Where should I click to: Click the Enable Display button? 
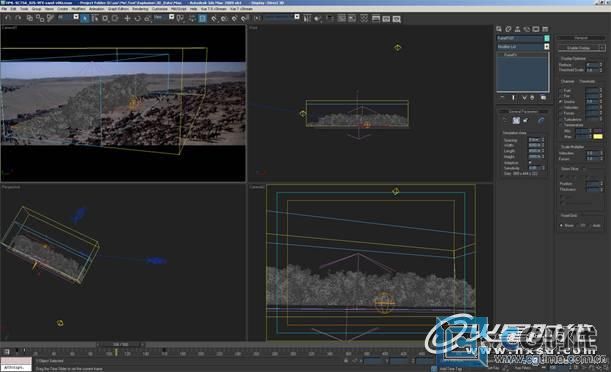coord(579,48)
